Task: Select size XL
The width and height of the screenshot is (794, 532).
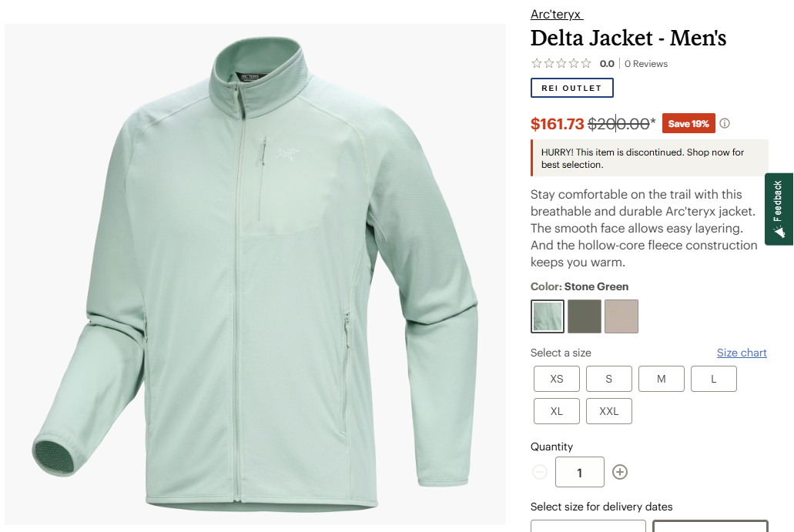Action: [x=557, y=411]
